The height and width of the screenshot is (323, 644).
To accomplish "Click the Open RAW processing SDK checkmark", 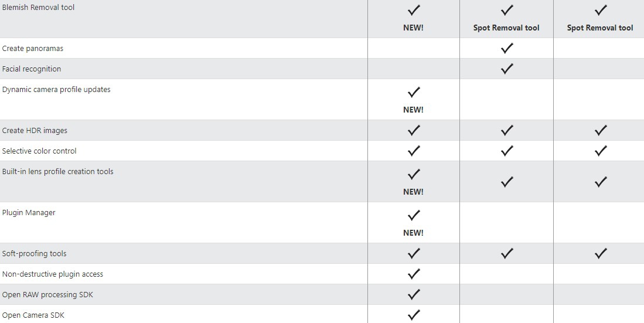I will [x=413, y=294].
